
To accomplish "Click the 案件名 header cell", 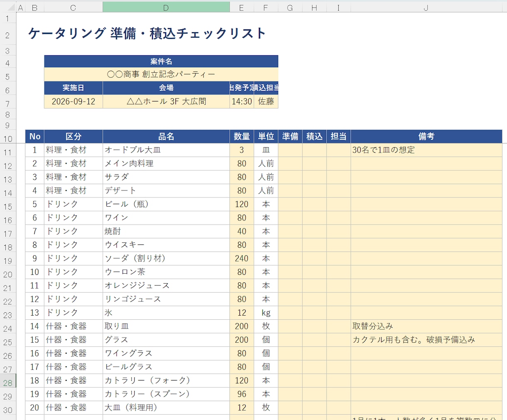I will coord(161,62).
